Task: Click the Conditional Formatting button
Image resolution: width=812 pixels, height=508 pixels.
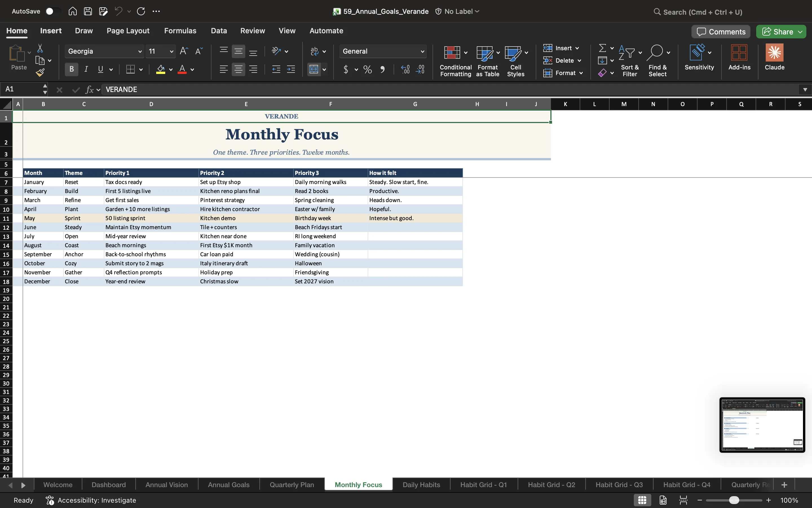Action: (455, 61)
